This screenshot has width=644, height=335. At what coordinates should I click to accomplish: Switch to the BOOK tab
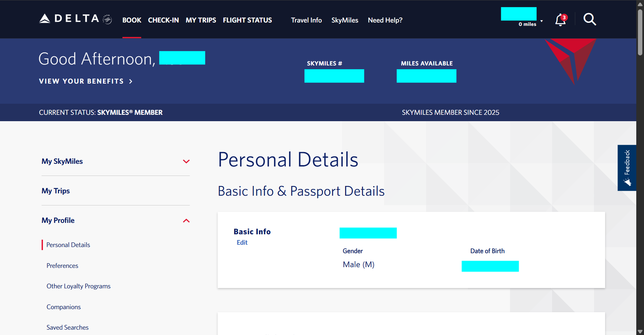coord(131,20)
